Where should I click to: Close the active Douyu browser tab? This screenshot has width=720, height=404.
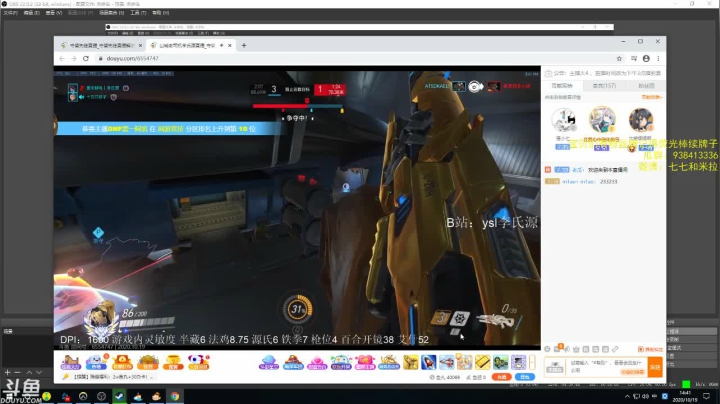click(x=230, y=45)
